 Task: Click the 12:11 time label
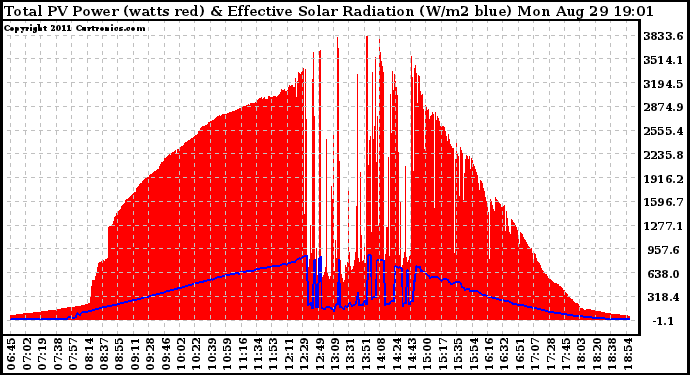click(288, 354)
